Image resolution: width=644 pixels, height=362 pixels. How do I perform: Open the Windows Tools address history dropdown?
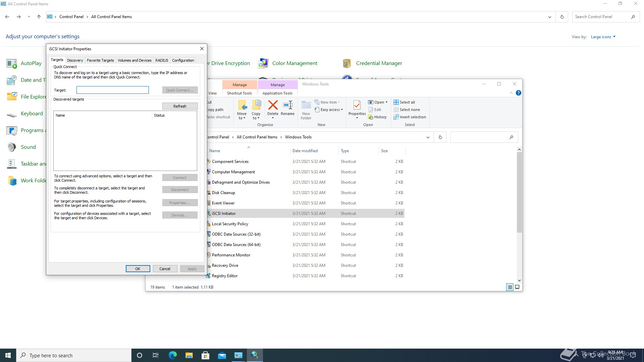[428, 137]
